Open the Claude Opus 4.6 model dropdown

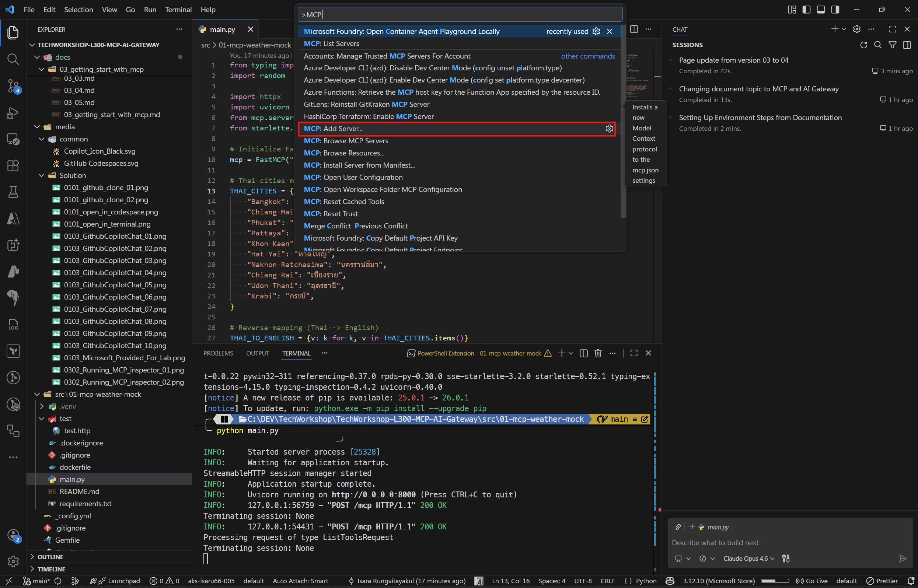(748, 558)
